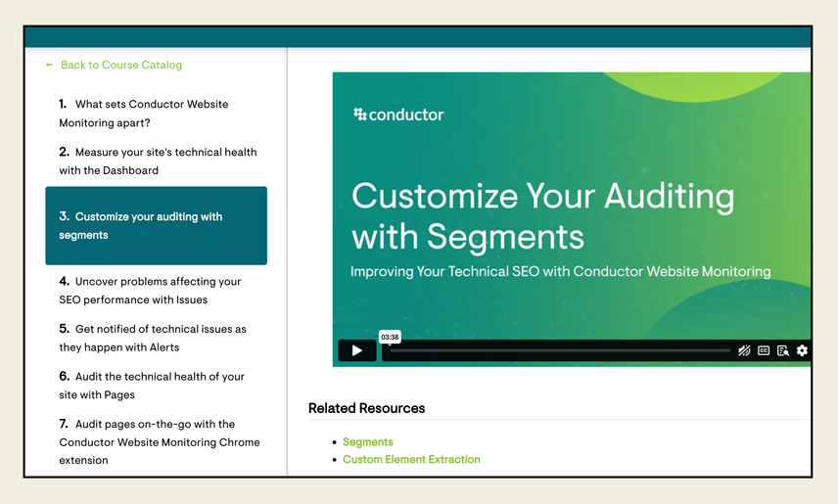
Task: Click the slashed-lines icon in the player controls
Action: [744, 350]
